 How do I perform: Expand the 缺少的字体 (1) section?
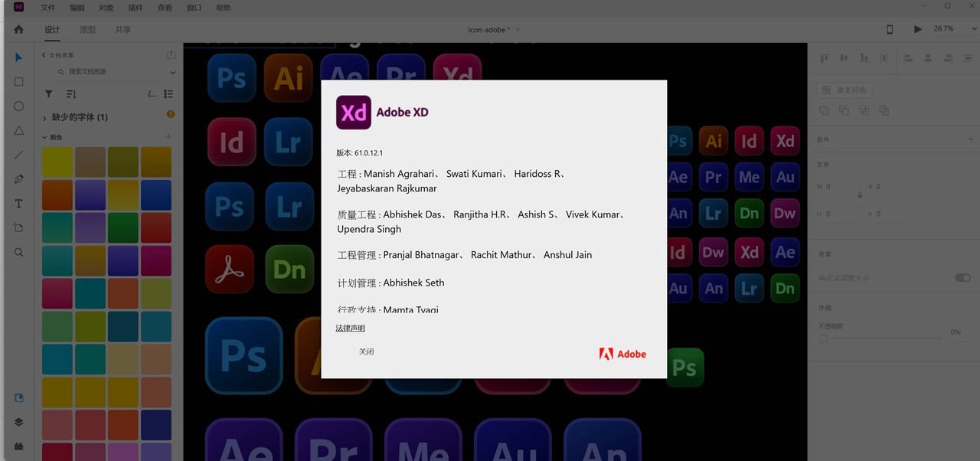tap(44, 117)
